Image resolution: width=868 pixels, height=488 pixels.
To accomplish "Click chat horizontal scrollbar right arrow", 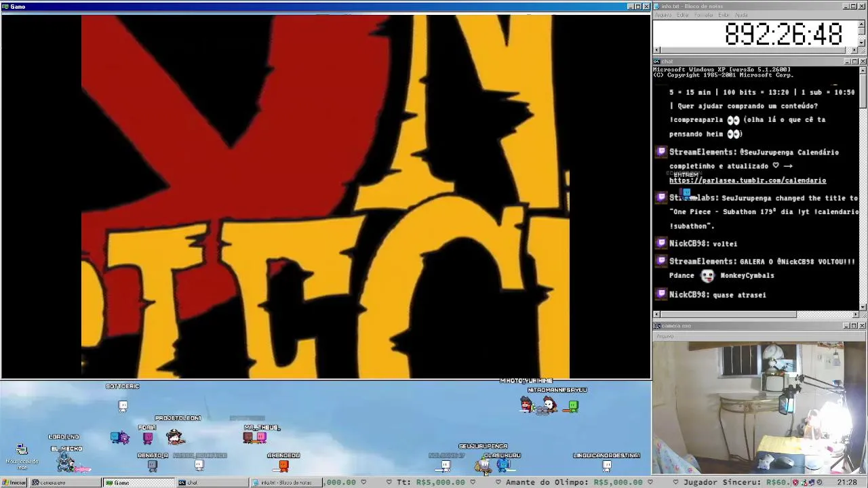I will click(855, 314).
